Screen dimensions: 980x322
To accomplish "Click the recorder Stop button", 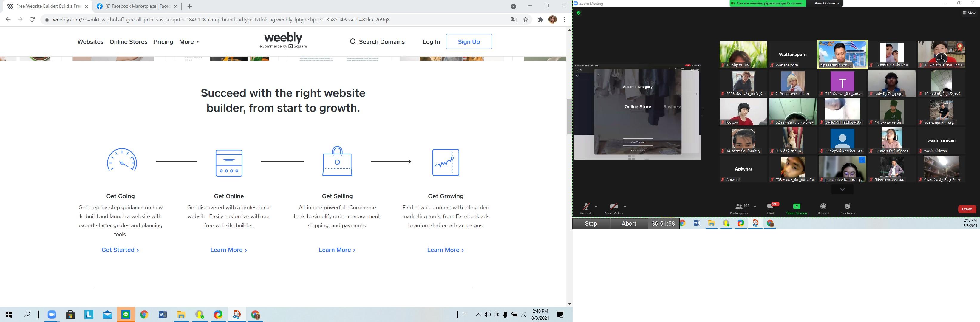I will [x=591, y=224].
